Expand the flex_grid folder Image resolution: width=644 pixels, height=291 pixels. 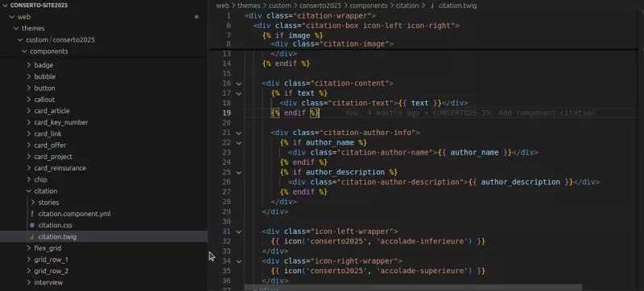pyautogui.click(x=29, y=248)
